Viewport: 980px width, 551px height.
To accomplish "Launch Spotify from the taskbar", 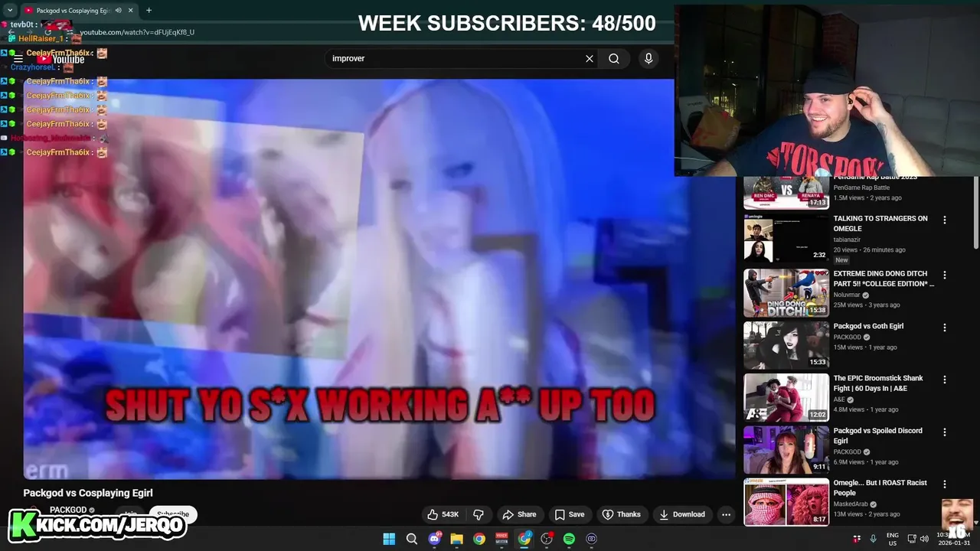I will [569, 539].
